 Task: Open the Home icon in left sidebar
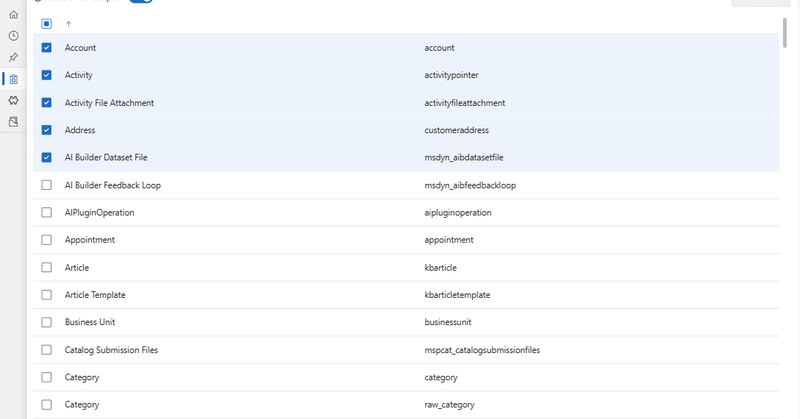pos(13,14)
